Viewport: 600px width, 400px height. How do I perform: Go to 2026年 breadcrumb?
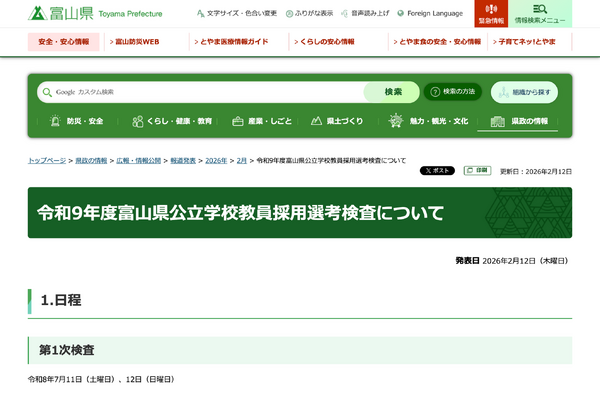coord(216,161)
